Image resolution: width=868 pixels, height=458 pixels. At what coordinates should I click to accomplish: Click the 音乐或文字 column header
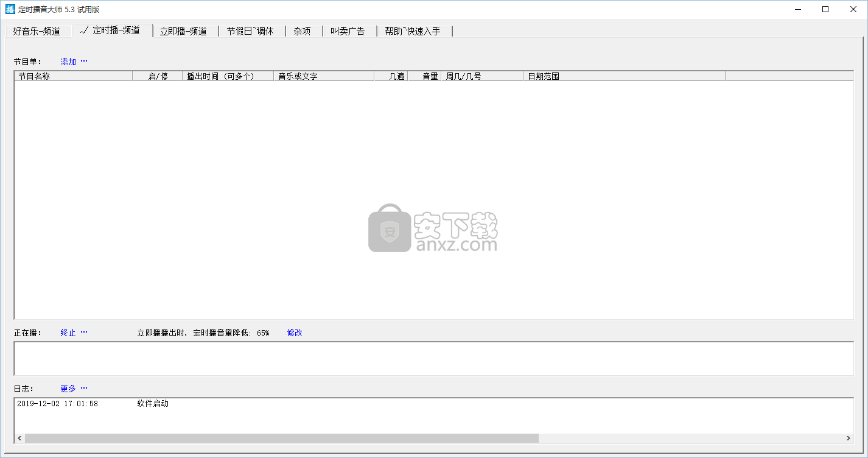pos(324,76)
